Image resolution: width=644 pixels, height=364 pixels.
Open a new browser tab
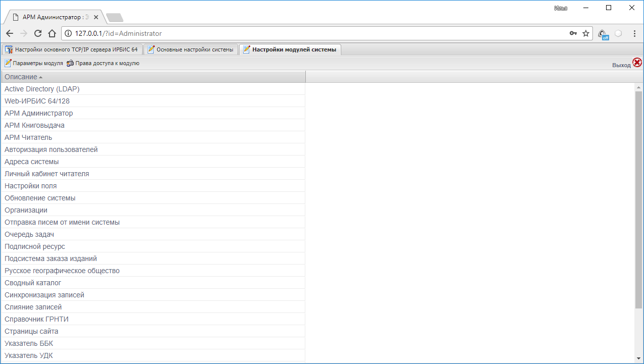(x=115, y=18)
